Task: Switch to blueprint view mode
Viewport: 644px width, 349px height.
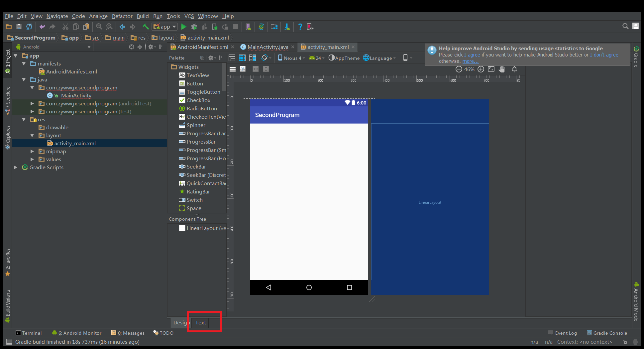Action: point(242,58)
